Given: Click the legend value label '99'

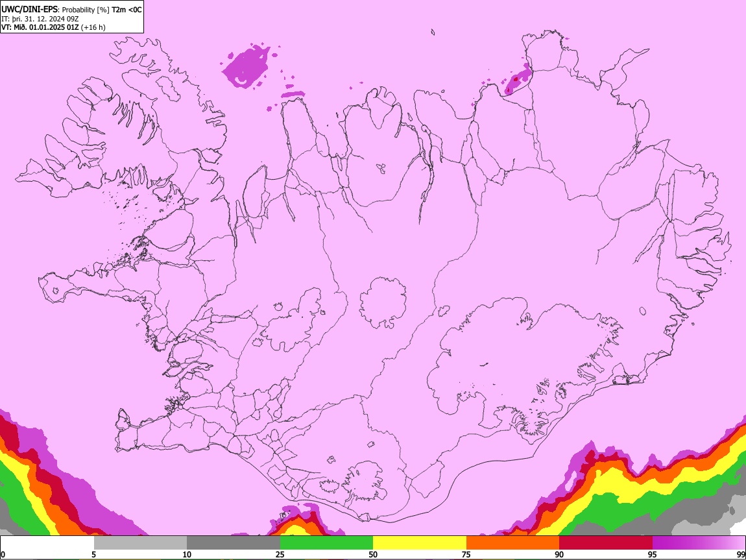Looking at the screenshot, I should point(740,554).
